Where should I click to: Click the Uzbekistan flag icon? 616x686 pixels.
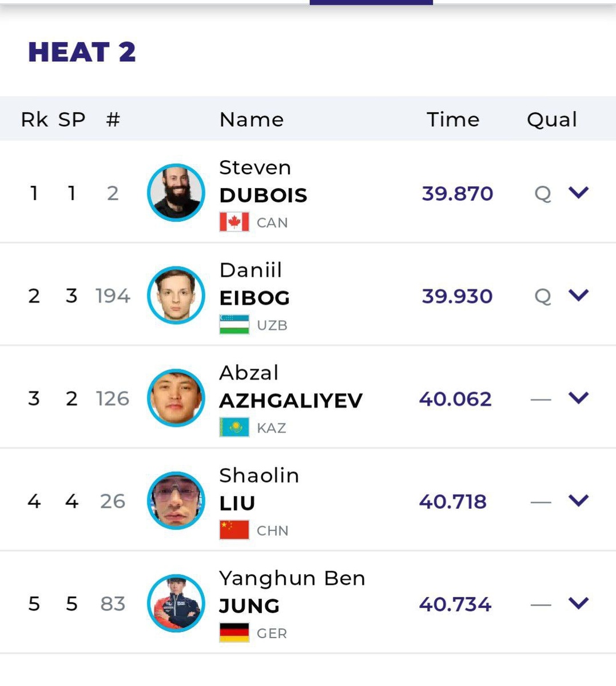(234, 324)
